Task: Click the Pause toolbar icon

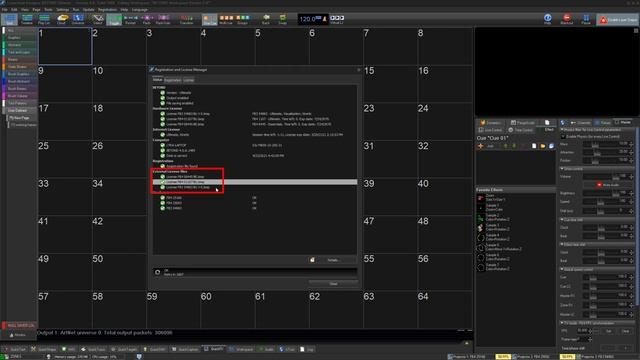Action: [586, 19]
